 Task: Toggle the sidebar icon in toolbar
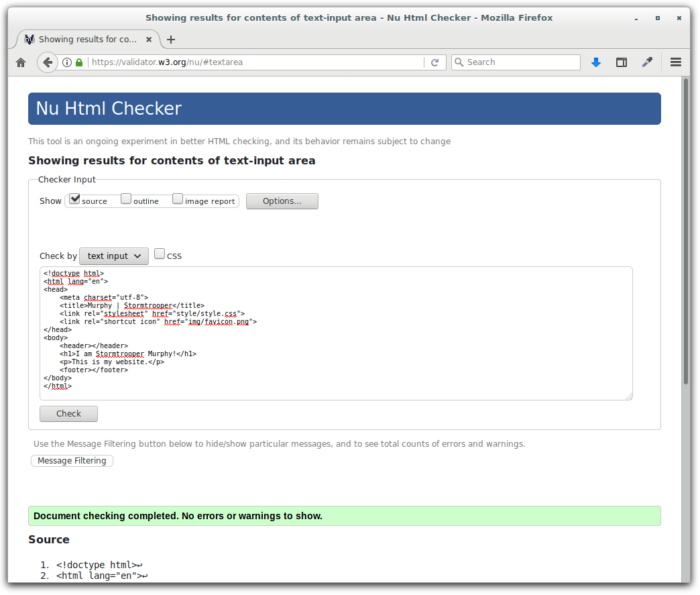[x=622, y=62]
